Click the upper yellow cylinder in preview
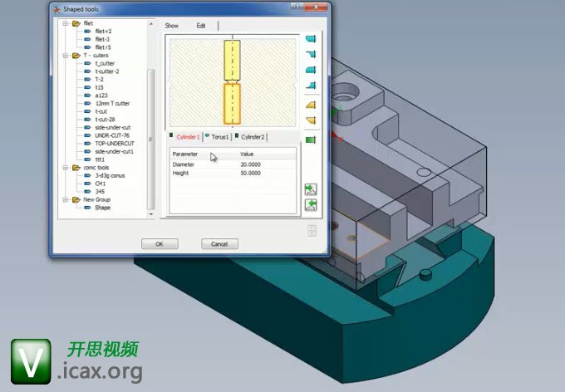Image resolution: width=565 pixels, height=392 pixels. click(232, 60)
